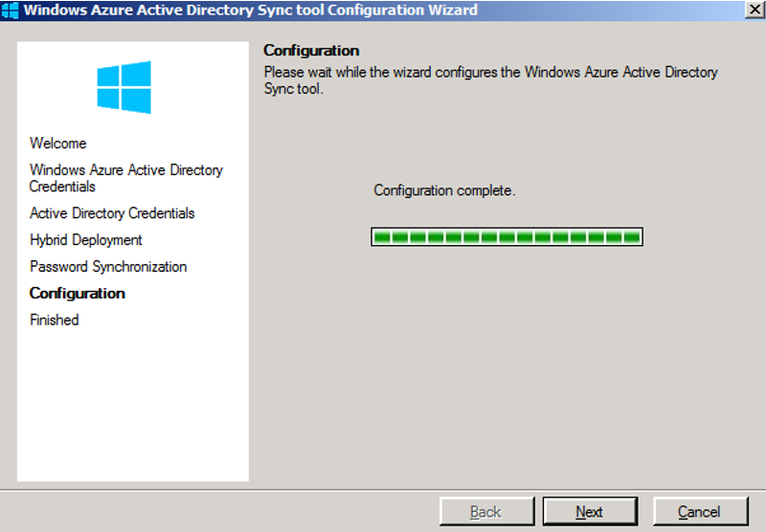This screenshot has width=766, height=532.
Task: Click the greyed-out Back button
Action: pyautogui.click(x=486, y=512)
